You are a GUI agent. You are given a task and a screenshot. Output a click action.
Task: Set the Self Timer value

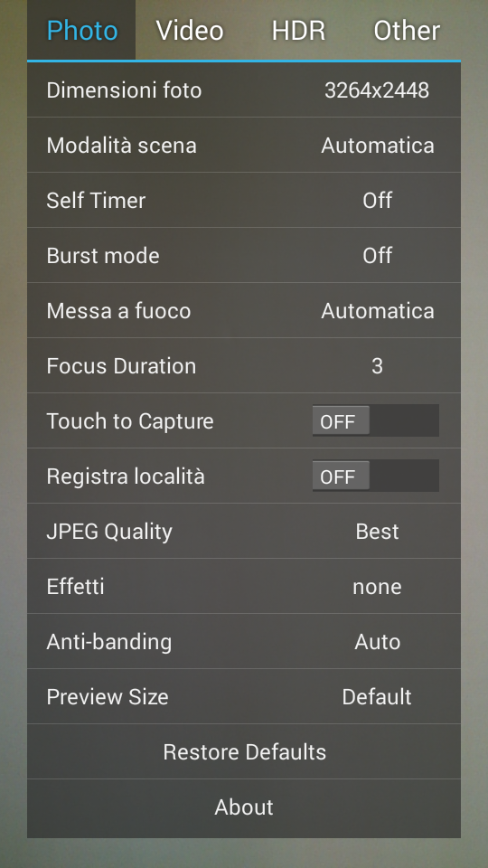coord(244,201)
